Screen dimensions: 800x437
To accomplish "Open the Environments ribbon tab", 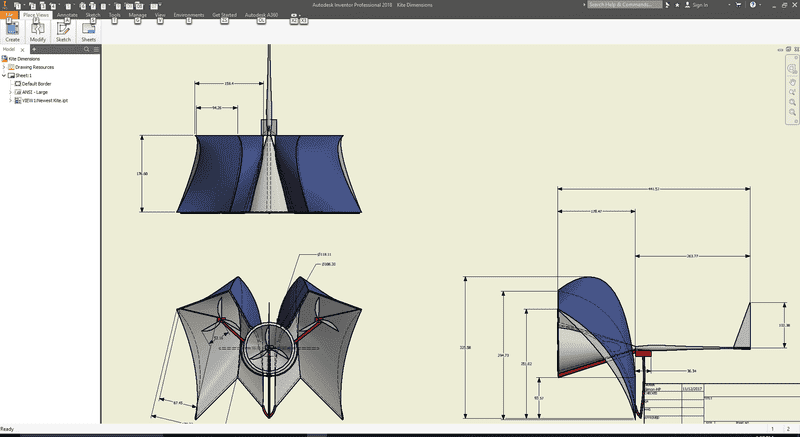I will click(x=188, y=15).
